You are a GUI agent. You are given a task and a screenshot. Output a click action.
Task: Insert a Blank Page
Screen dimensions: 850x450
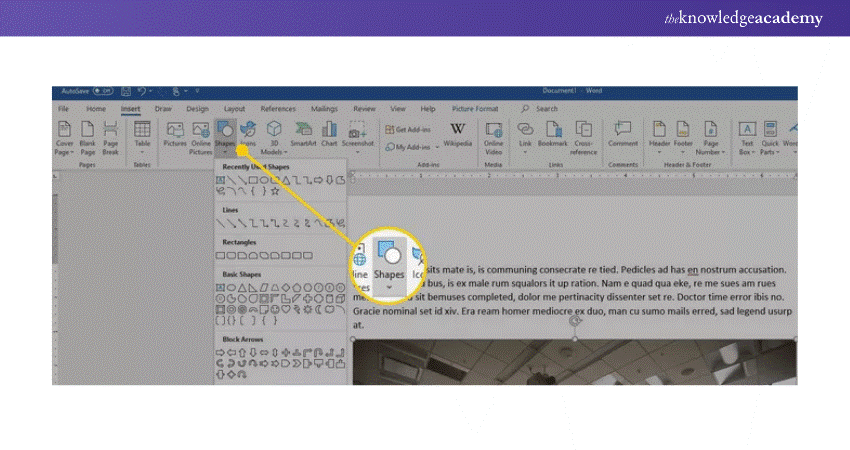(x=87, y=135)
